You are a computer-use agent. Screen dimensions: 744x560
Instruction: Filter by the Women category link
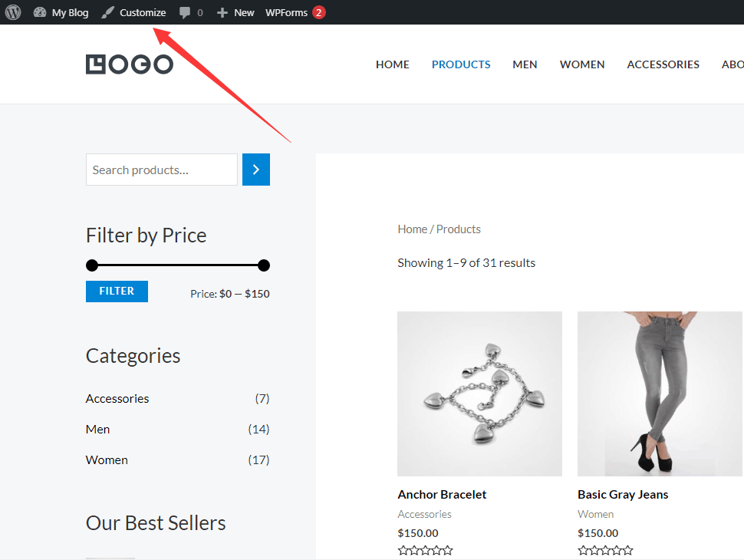(107, 460)
